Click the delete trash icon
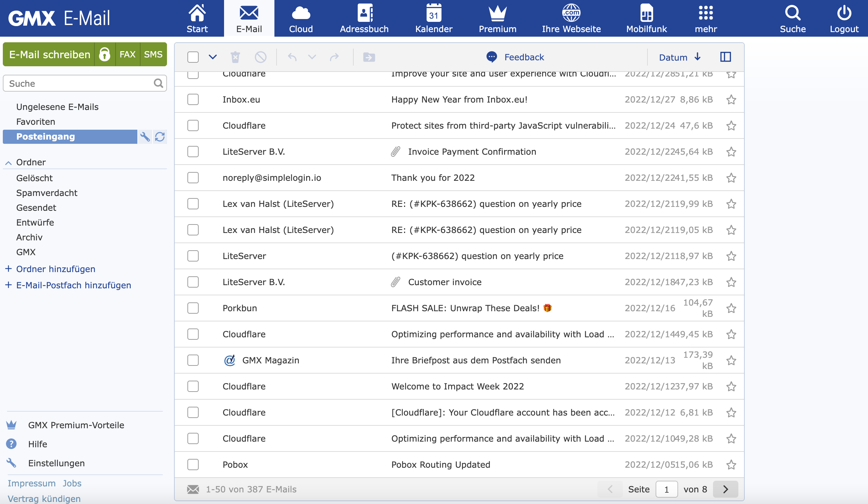Screen dimensions: 868x504 [235, 57]
